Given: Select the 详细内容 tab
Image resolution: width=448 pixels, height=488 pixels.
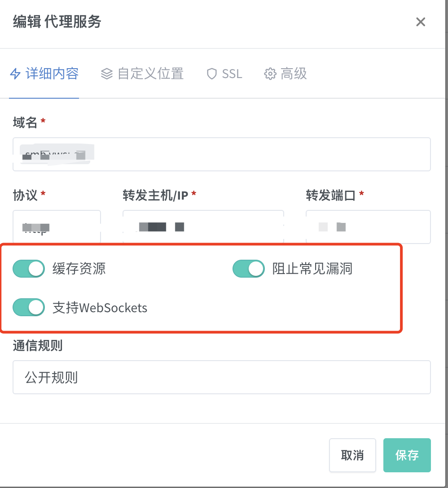Looking at the screenshot, I should point(44,74).
